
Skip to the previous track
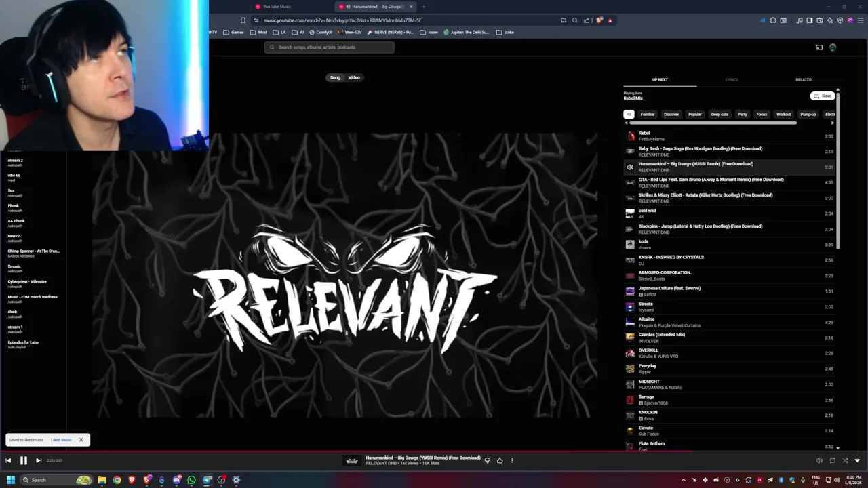click(x=8, y=460)
